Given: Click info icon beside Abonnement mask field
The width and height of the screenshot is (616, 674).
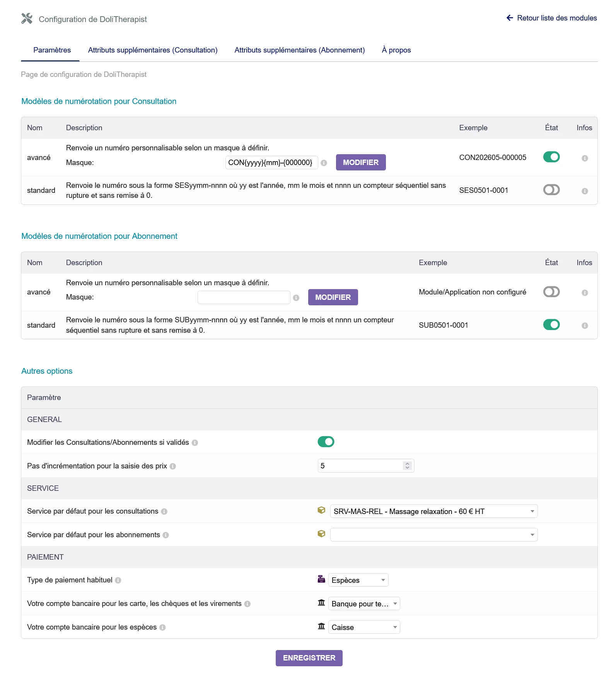Looking at the screenshot, I should (296, 298).
